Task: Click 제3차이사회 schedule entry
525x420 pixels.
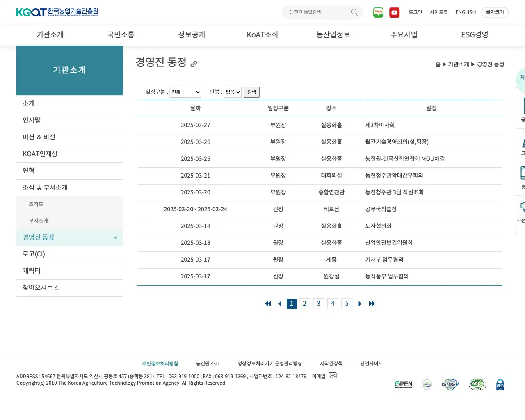Action: coord(380,125)
